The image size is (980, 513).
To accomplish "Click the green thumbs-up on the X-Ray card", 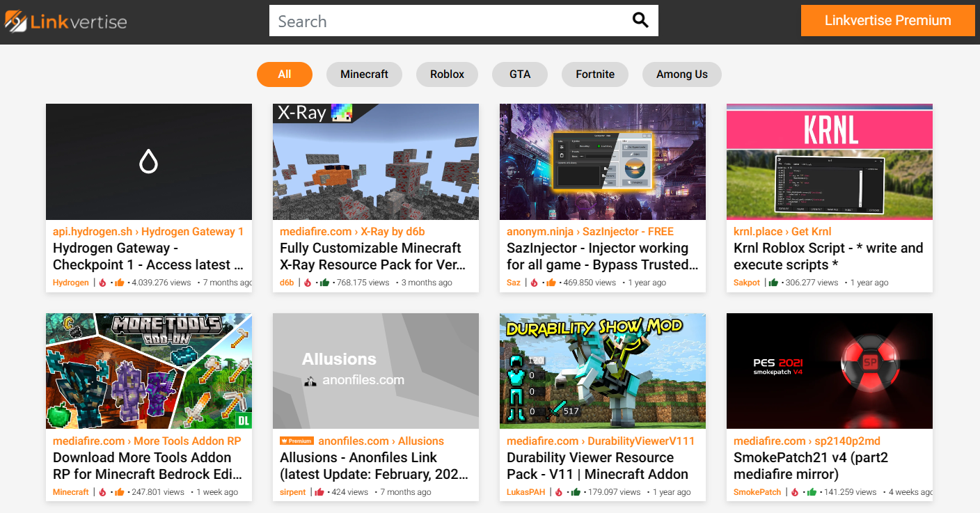I will [x=324, y=283].
